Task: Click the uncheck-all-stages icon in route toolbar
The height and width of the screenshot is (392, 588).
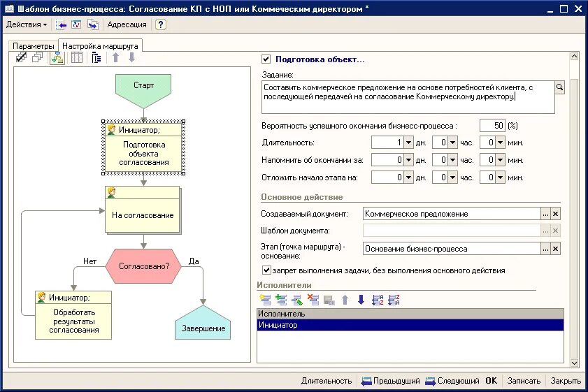Action: point(38,57)
